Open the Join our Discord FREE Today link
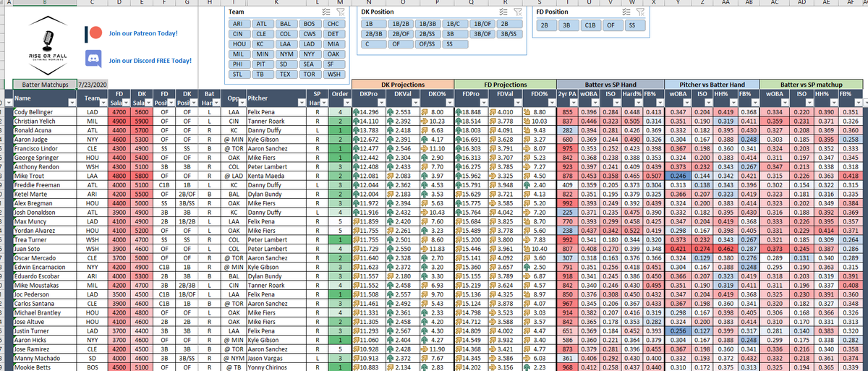868x371 pixels. [x=150, y=61]
